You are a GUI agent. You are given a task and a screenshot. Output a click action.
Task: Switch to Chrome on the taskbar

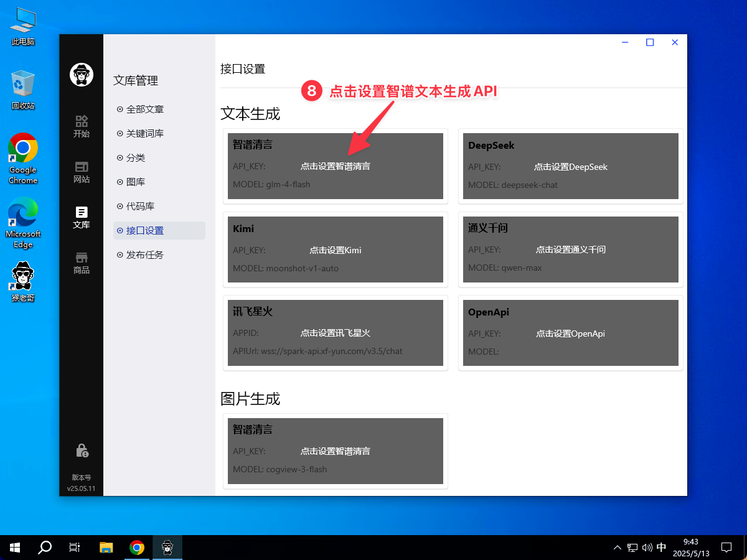click(x=137, y=548)
